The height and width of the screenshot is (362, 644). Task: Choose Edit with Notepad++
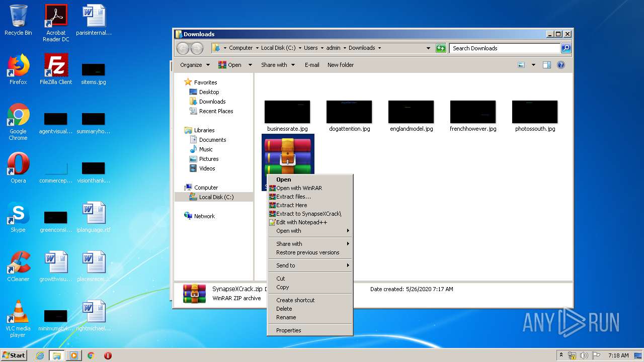[x=310, y=222]
